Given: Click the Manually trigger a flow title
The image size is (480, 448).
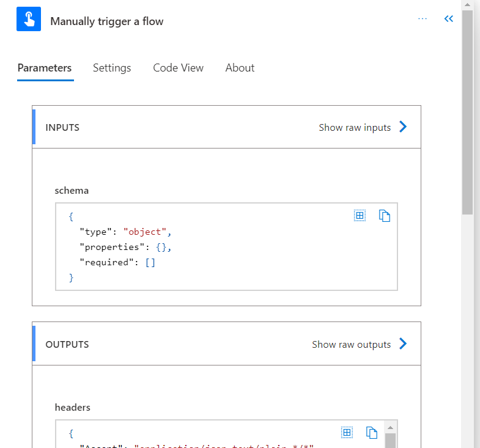Looking at the screenshot, I should click(107, 21).
